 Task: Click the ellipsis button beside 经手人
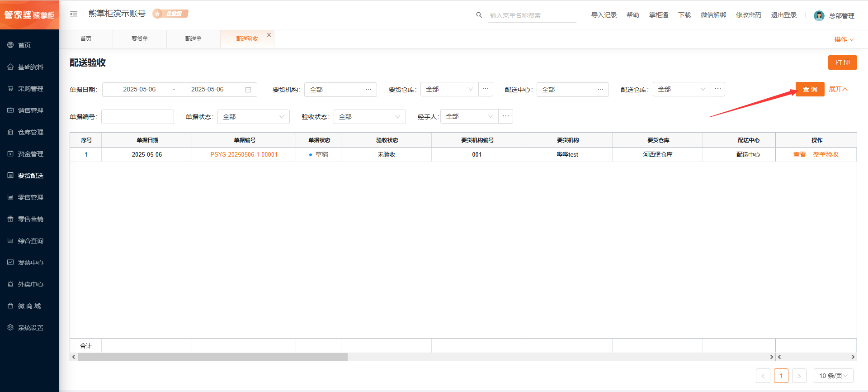(x=506, y=116)
